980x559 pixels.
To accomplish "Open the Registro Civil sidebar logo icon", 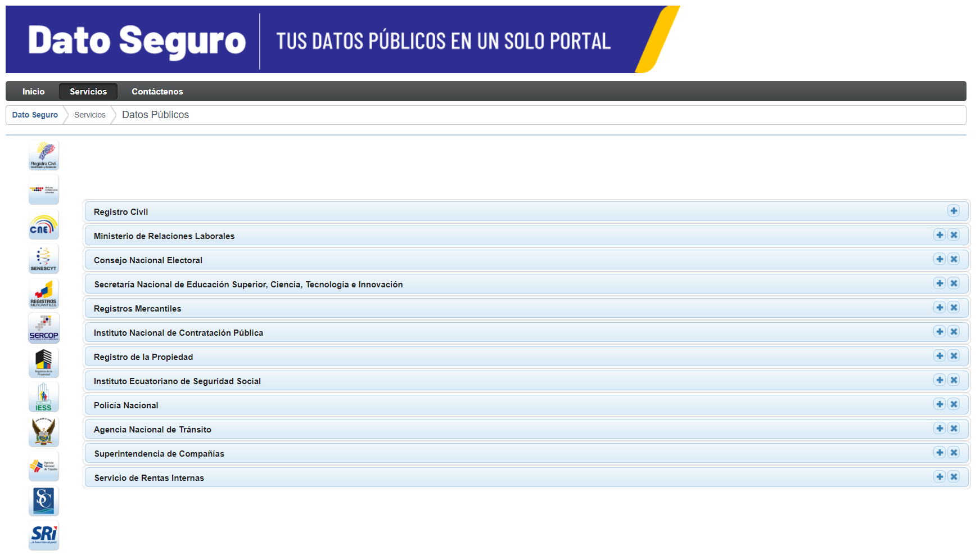I will (44, 155).
